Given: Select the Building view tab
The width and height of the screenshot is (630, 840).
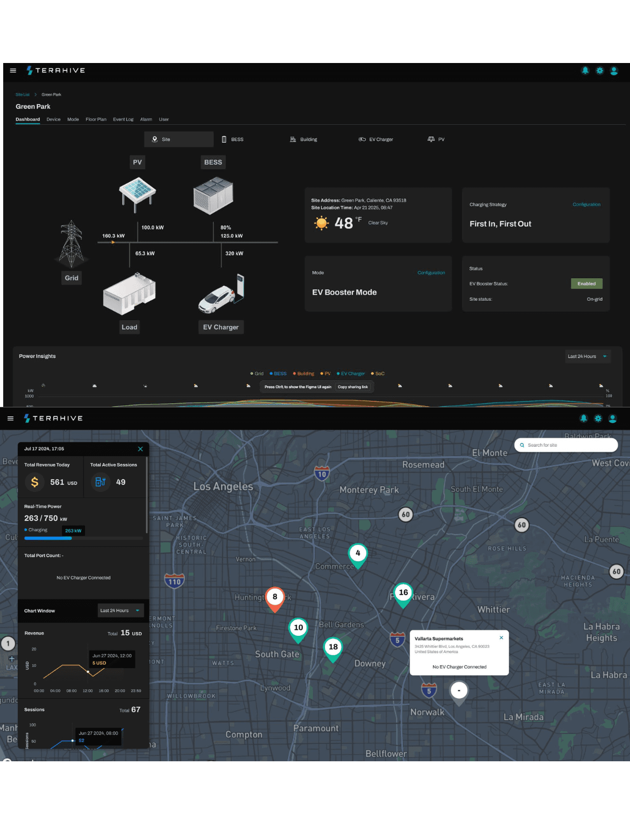Looking at the screenshot, I should point(303,139).
